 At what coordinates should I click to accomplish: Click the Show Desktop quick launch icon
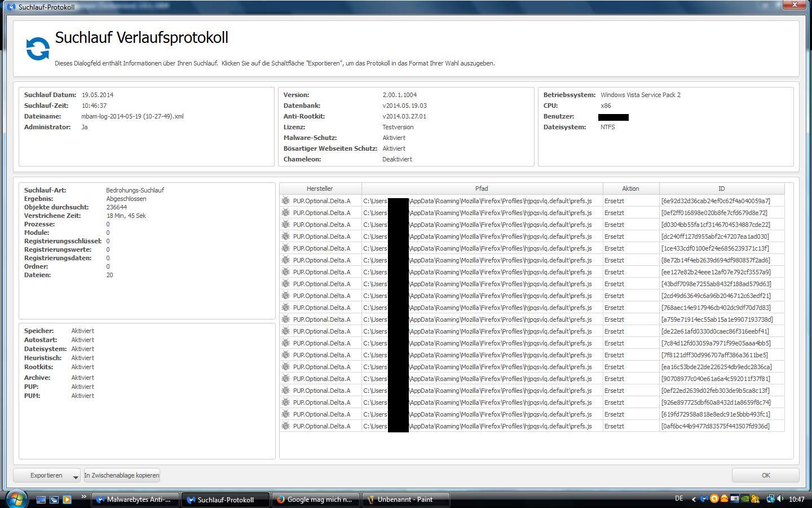click(41, 500)
